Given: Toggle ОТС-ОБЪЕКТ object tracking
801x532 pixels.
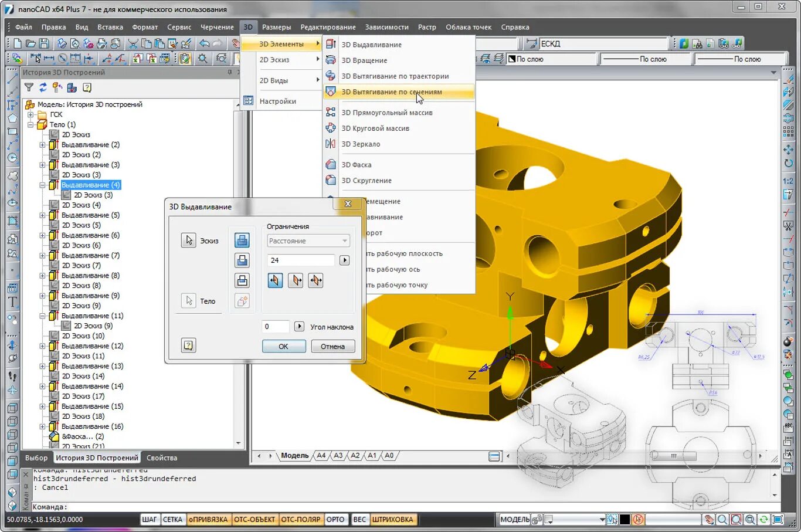Looking at the screenshot, I should tap(254, 519).
